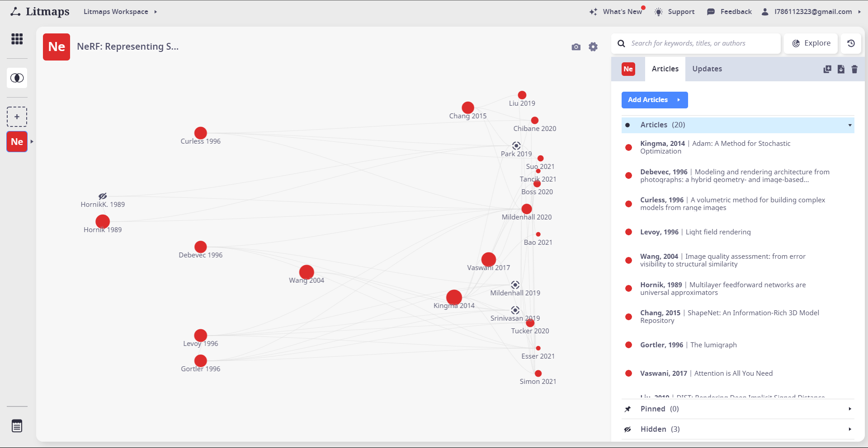The height and width of the screenshot is (448, 868).
Task: Click the What's New sparkle icon
Action: coord(593,12)
